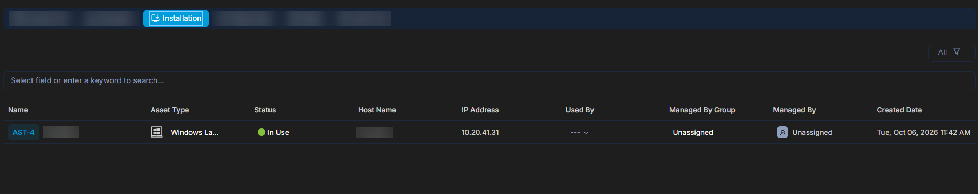Sort by the Created Date column header
The image size is (980, 194).
tap(899, 110)
